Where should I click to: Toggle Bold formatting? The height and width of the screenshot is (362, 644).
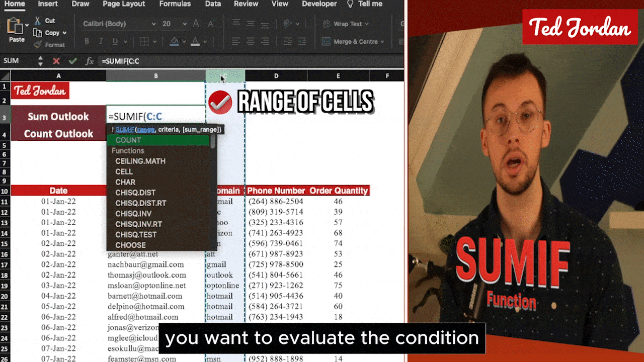pos(87,42)
